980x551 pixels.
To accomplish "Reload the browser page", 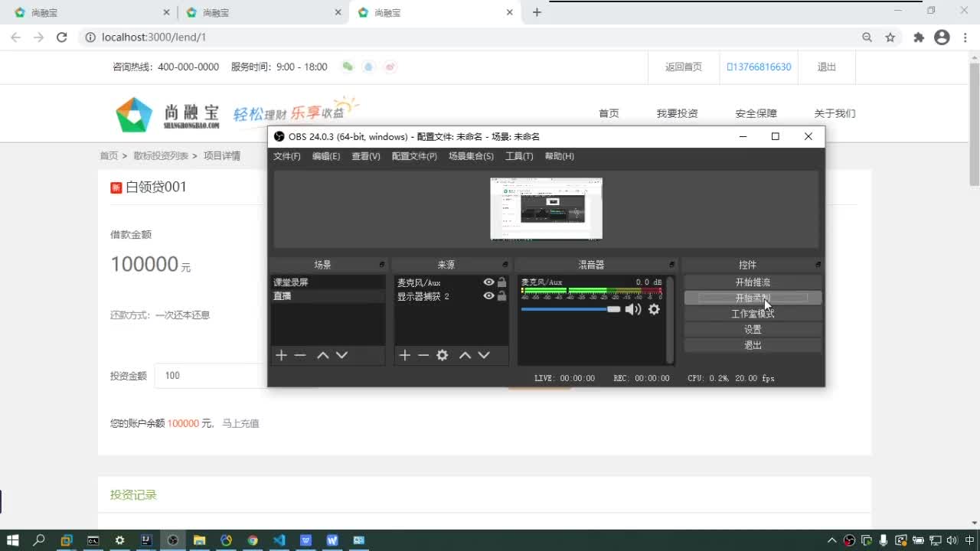I will [x=62, y=37].
